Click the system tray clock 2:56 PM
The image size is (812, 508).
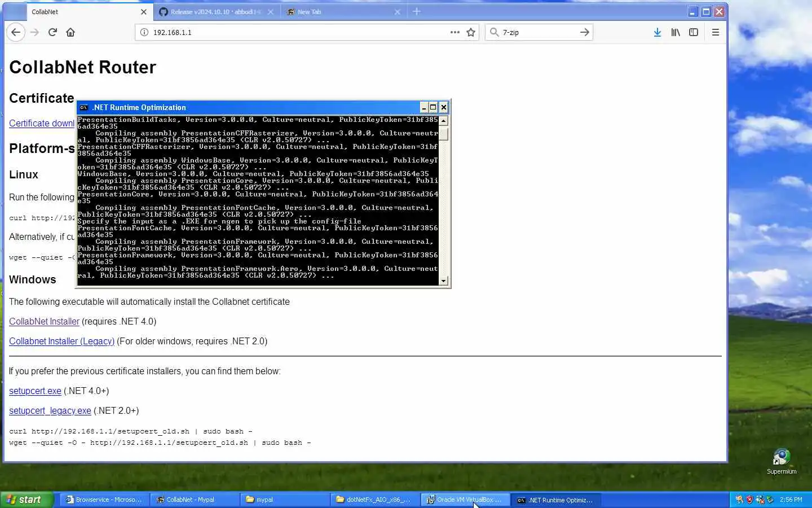791,500
